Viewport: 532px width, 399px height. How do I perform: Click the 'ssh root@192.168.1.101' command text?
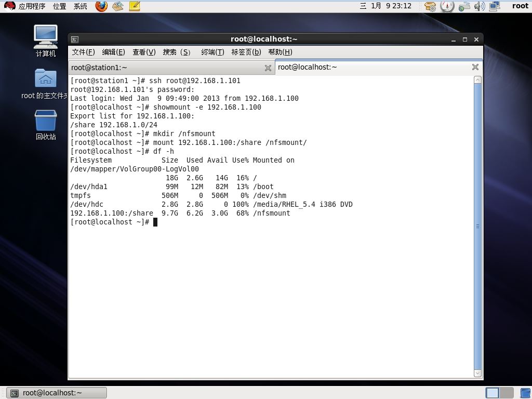(195, 81)
